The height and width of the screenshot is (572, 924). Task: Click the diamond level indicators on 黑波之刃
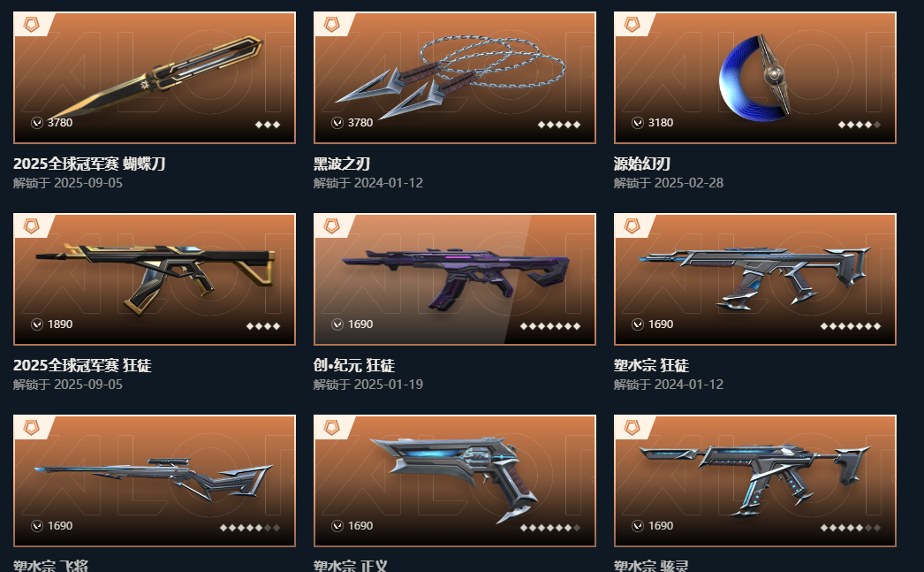point(559,125)
